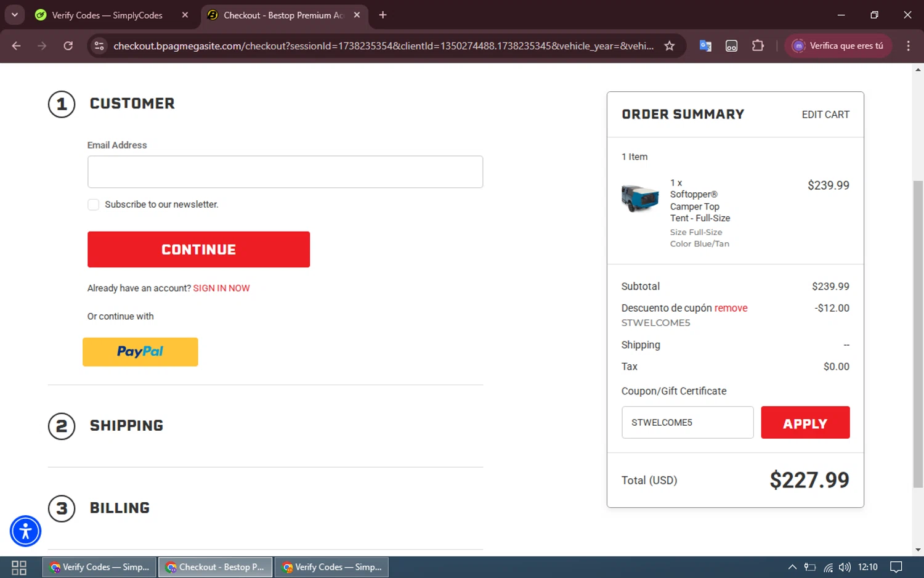924x578 pixels.
Task: Click the Subtotal $239.99 value
Action: pos(830,287)
